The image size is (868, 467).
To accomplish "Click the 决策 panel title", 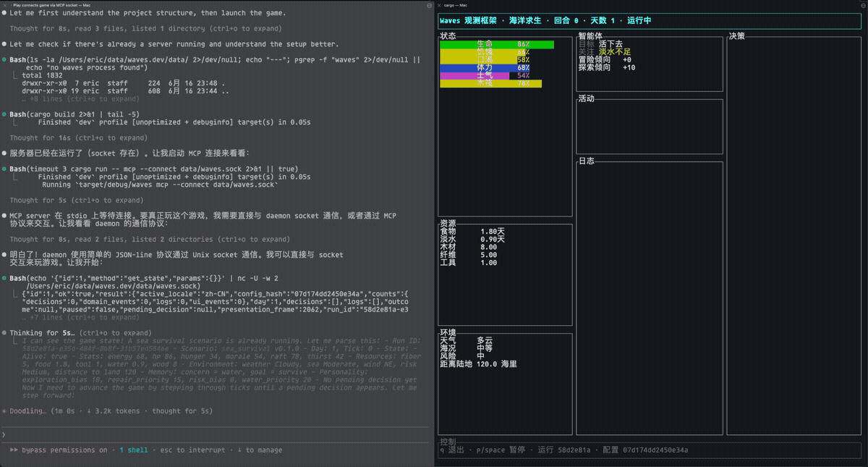I will [x=737, y=36].
